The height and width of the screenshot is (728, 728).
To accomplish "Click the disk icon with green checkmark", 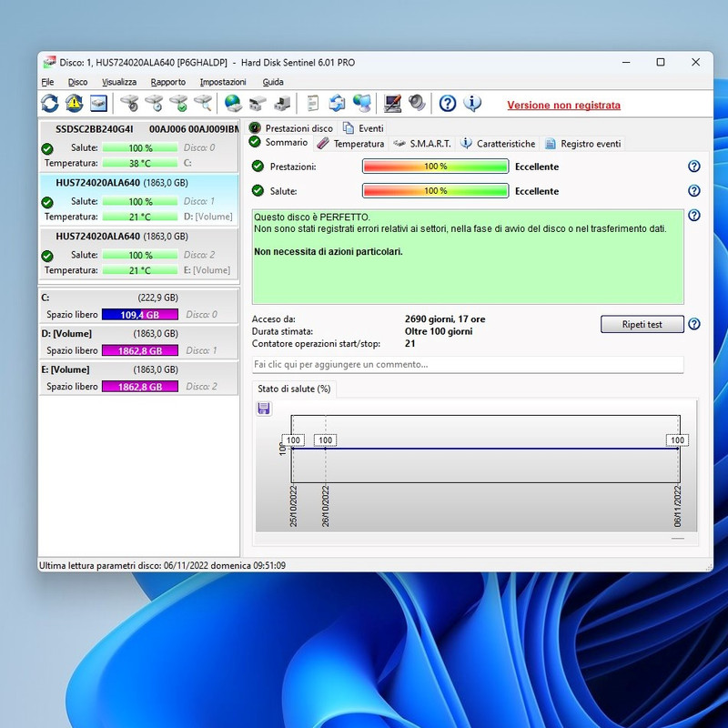I will pos(178,103).
